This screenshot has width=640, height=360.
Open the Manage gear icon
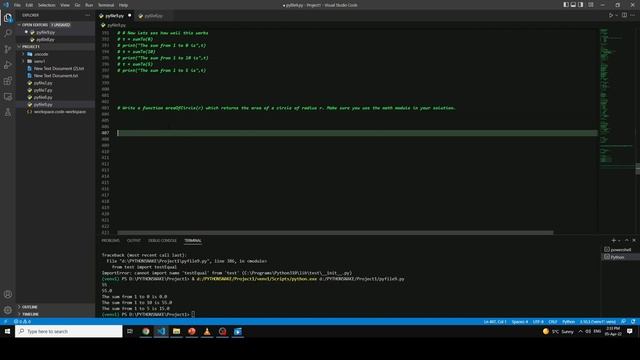tap(8, 310)
